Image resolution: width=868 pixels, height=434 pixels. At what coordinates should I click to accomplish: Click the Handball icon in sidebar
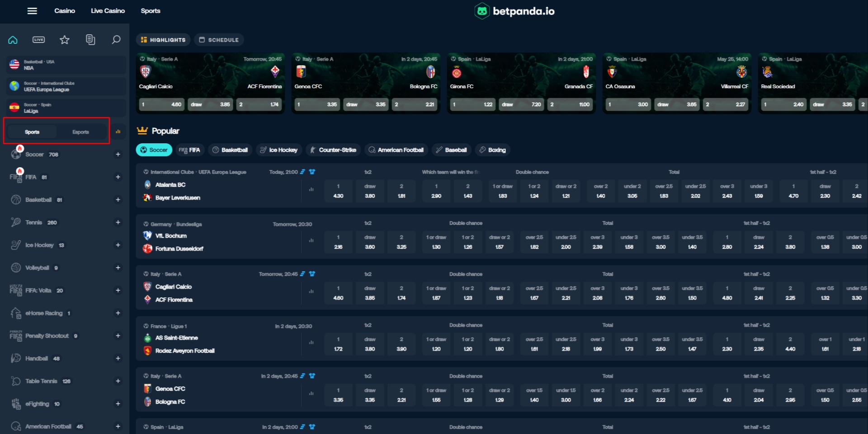16,358
